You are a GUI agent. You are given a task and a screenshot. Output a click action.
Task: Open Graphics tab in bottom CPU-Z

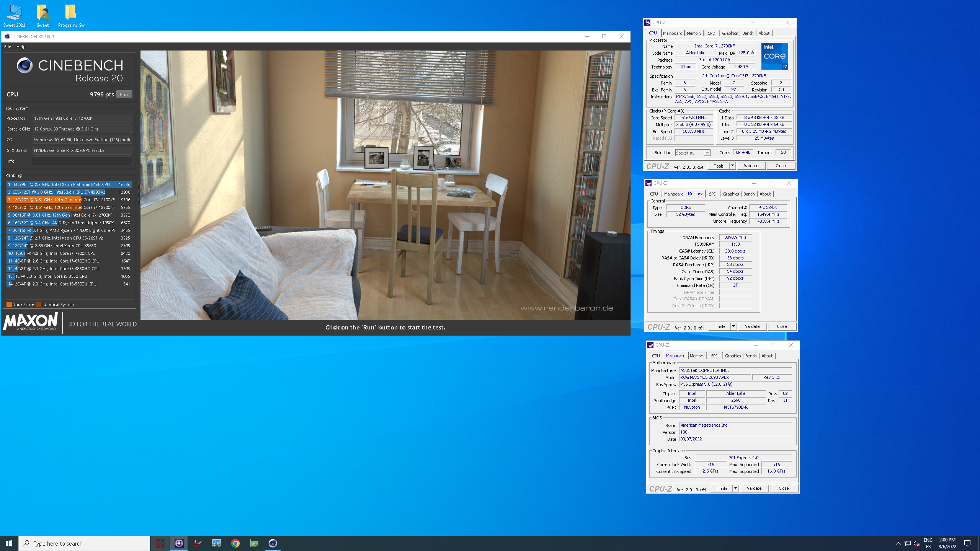tap(733, 356)
